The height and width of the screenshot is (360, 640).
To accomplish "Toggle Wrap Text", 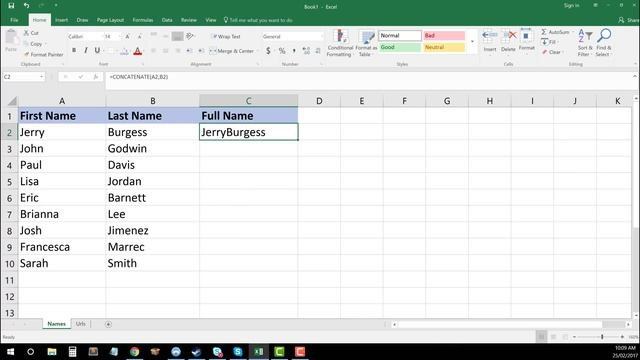I will click(x=226, y=37).
